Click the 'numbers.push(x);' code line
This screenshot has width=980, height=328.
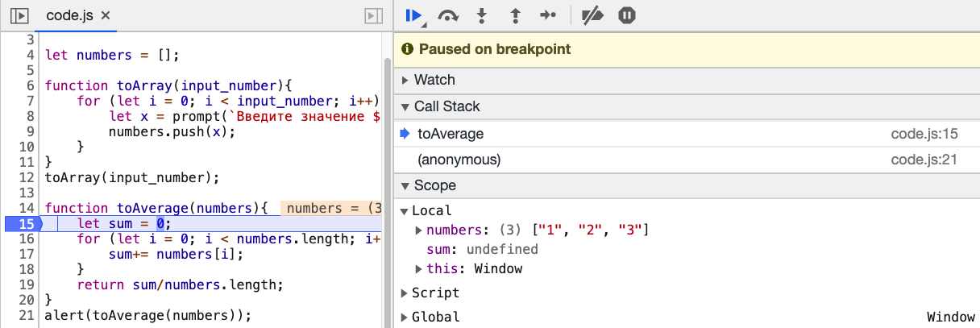click(172, 132)
